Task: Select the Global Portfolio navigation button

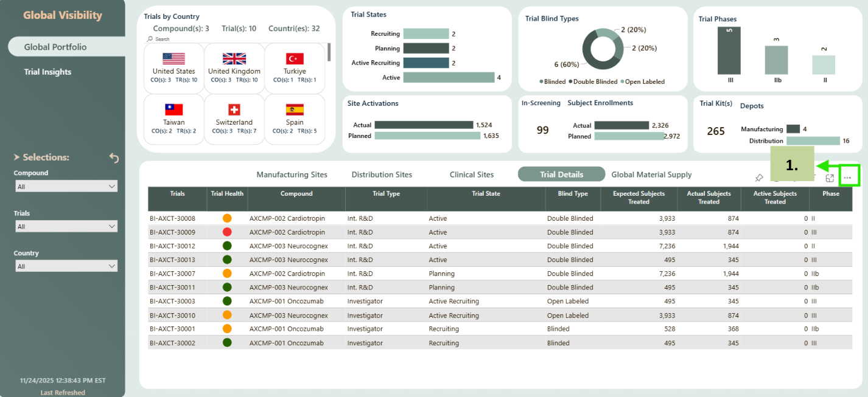Action: [55, 47]
